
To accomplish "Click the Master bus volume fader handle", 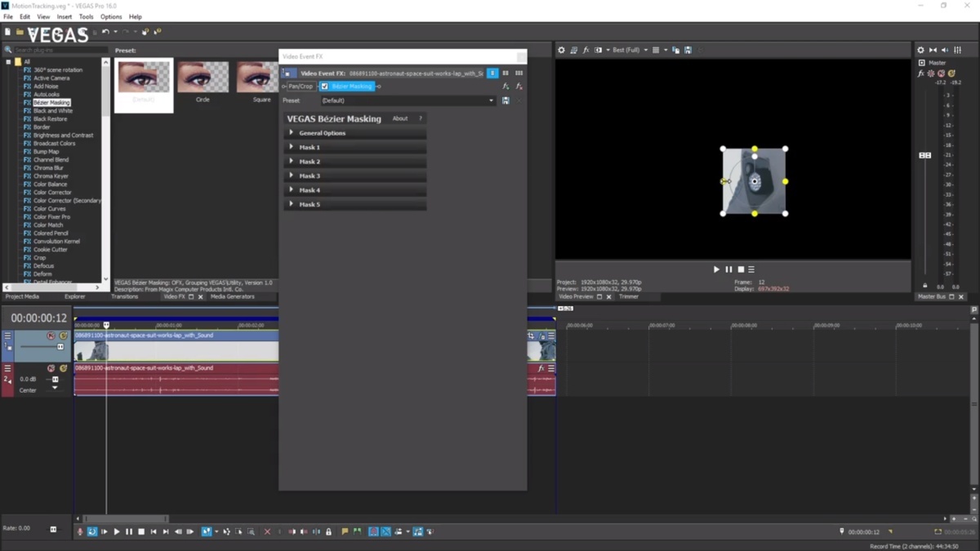I will [925, 155].
